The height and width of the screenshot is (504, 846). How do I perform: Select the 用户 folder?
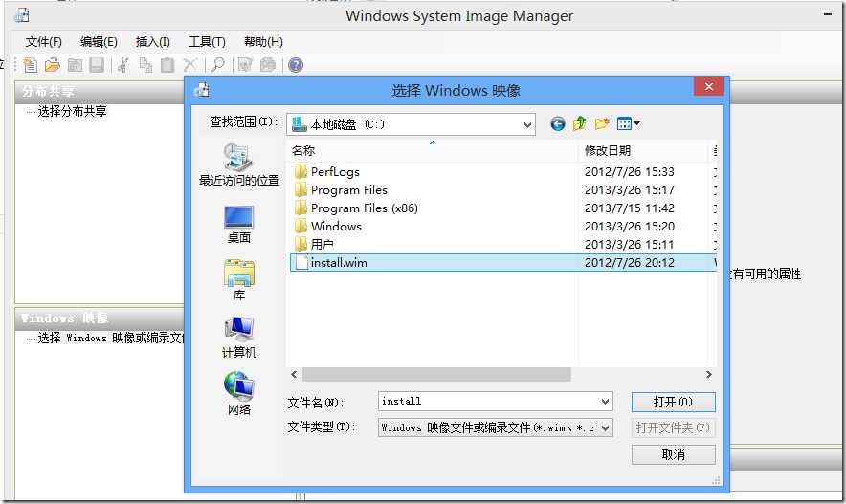click(x=314, y=245)
